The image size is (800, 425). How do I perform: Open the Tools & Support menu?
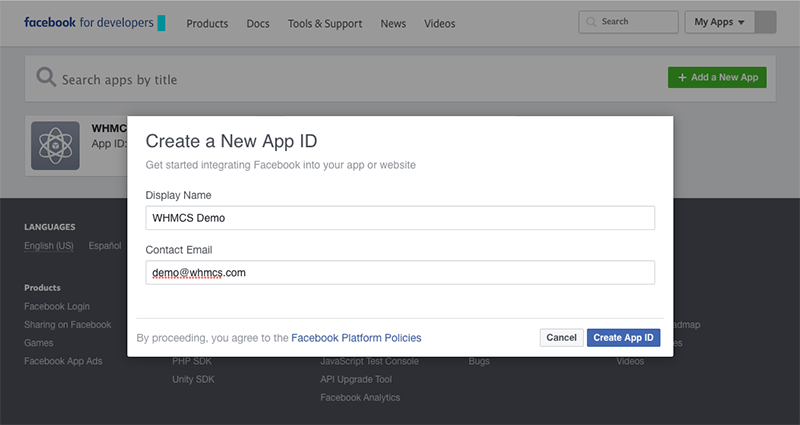coord(325,23)
